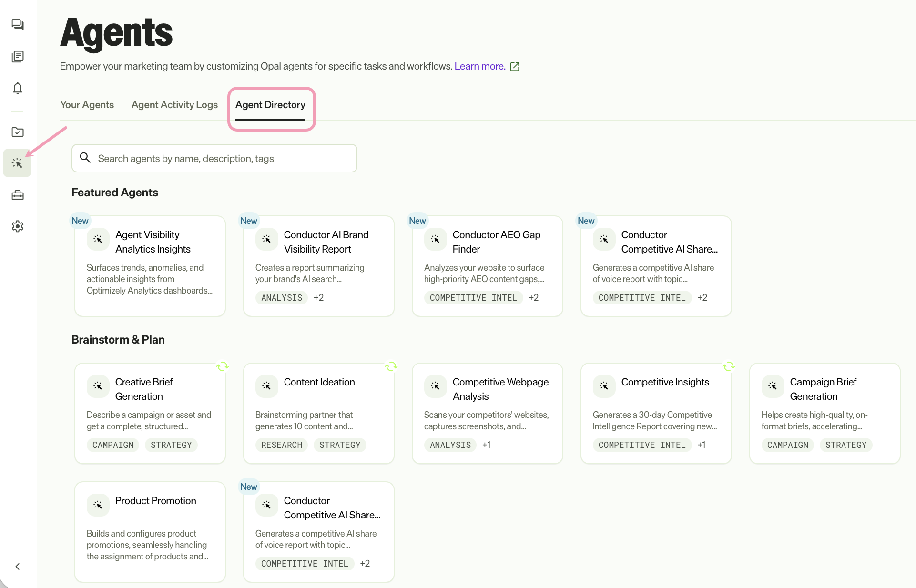
Task: Click the Product Promotion agent icon
Action: click(x=98, y=505)
